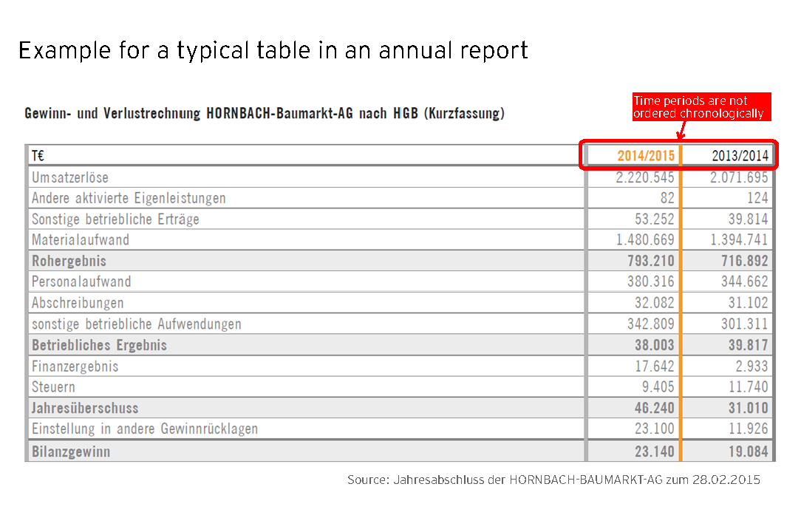Screen dimensions: 801x532
Task: Click the value '1.480.669'
Action: (x=645, y=239)
